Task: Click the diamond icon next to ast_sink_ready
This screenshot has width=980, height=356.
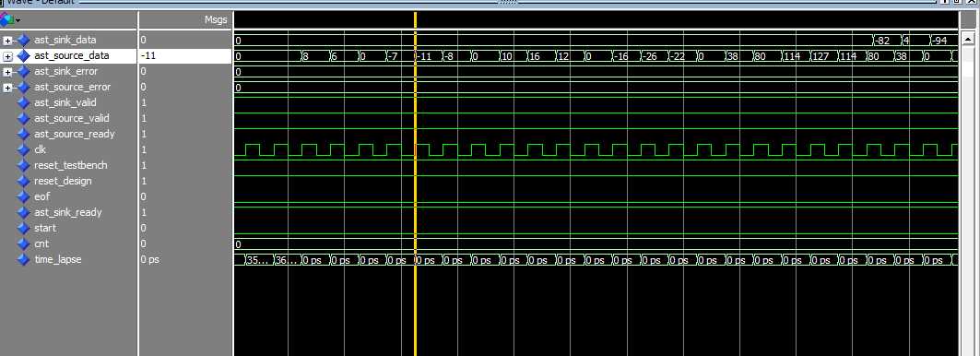Action: [x=24, y=212]
